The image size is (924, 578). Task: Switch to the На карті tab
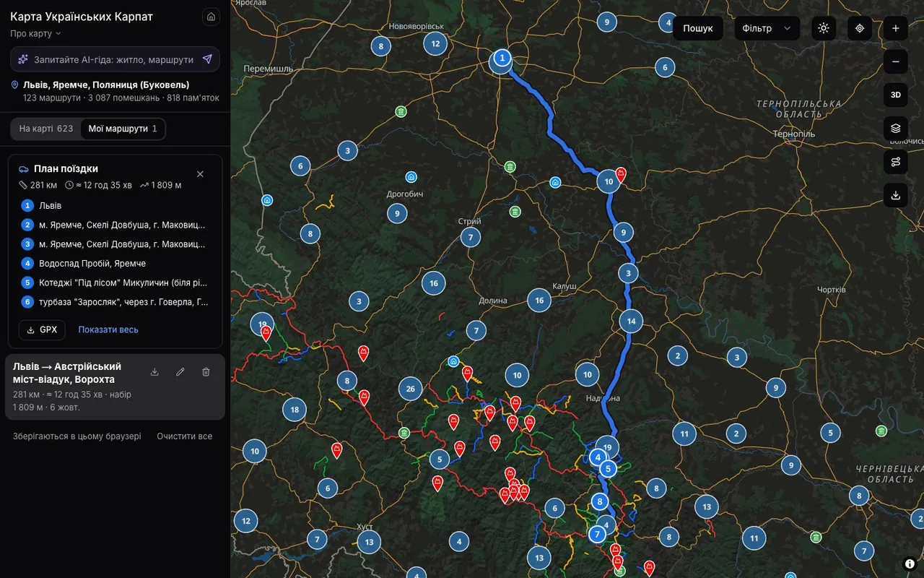click(x=46, y=129)
